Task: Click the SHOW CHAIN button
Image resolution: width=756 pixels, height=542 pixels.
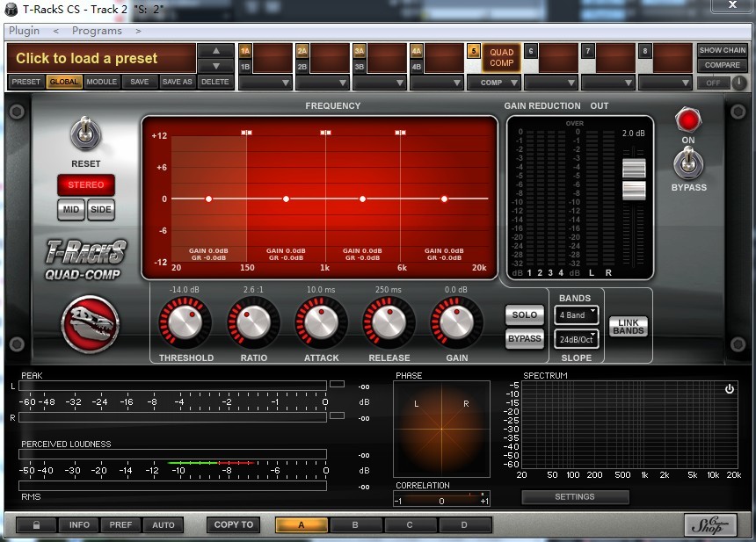Action: pos(723,50)
